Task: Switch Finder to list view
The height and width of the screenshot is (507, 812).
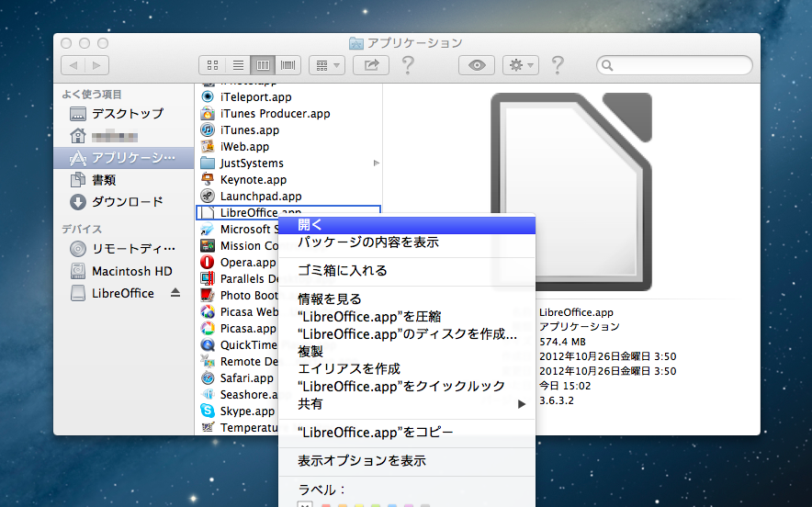Action: pos(238,65)
